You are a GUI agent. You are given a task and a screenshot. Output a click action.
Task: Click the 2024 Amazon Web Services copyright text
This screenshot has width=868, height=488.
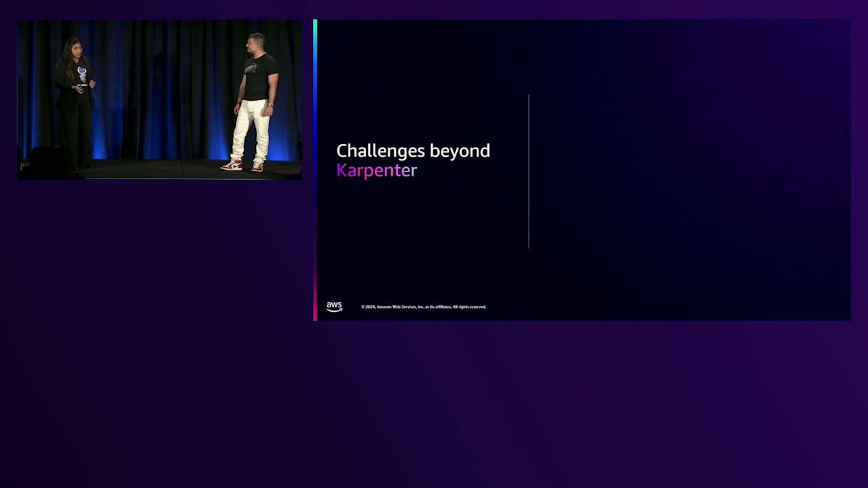pyautogui.click(x=424, y=307)
